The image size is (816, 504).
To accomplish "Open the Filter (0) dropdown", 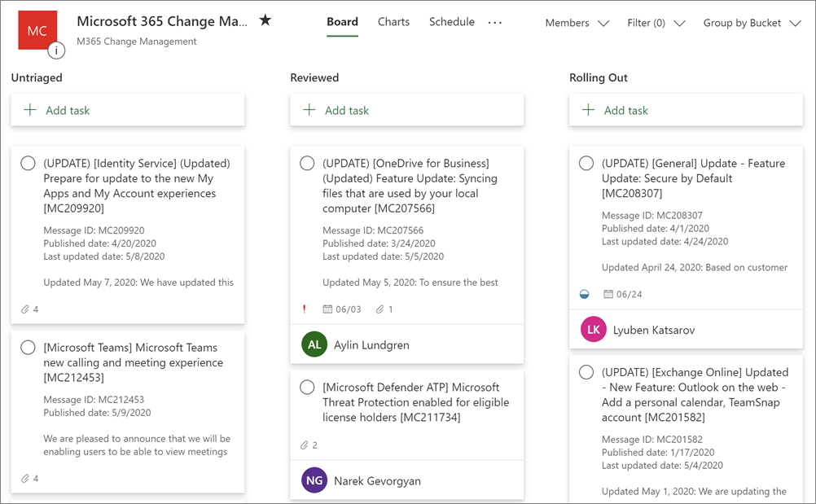I will tap(656, 23).
